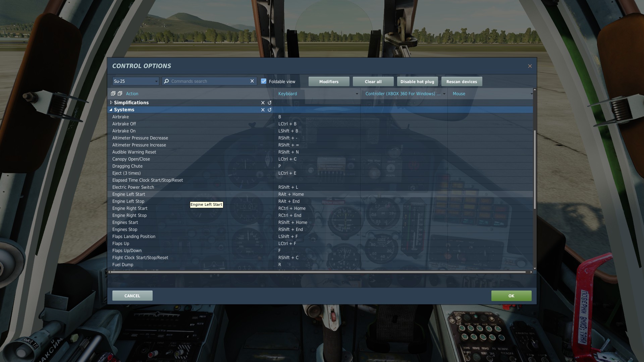Click the Action column header

point(132,94)
